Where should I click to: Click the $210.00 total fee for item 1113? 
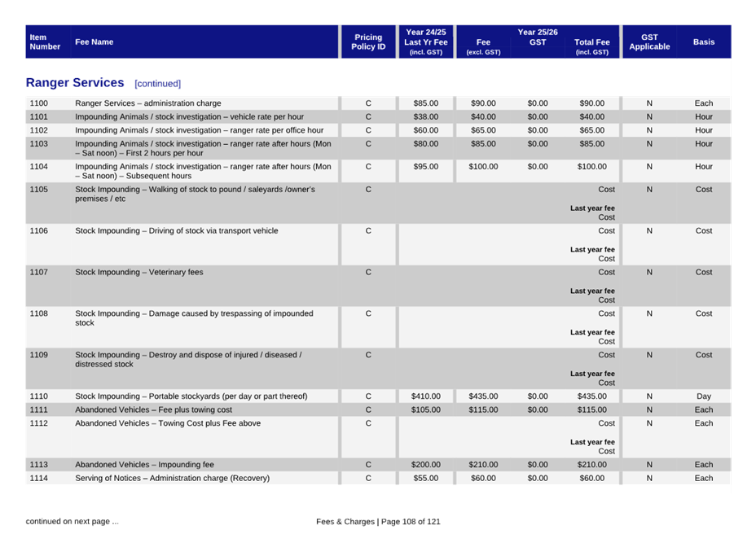pyautogui.click(x=591, y=465)
